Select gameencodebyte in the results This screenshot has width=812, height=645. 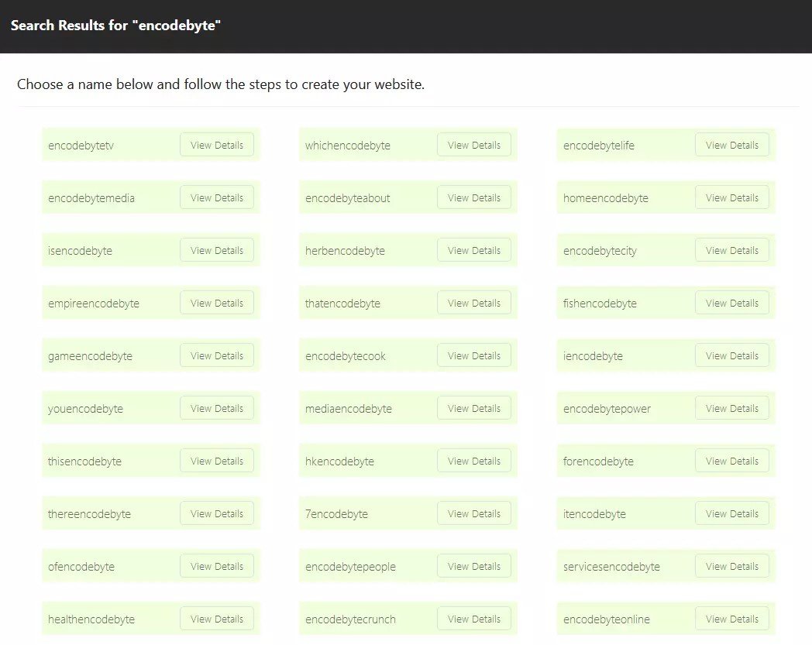pos(90,356)
